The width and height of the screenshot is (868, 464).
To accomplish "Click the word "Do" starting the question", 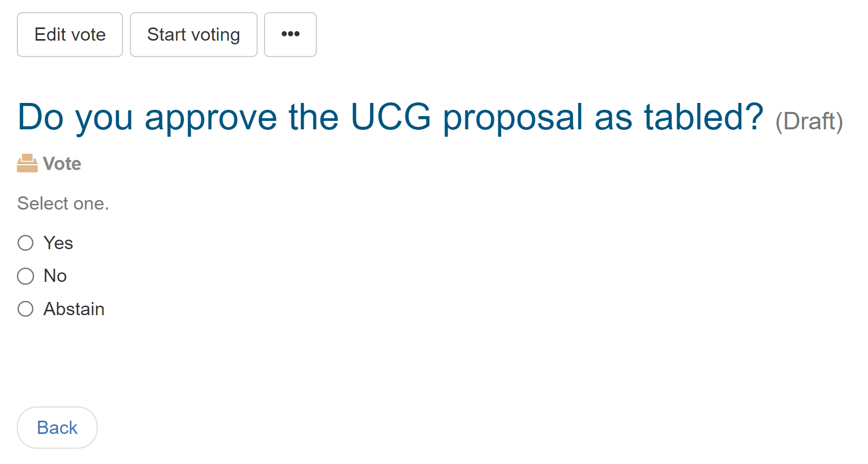I will coord(41,117).
